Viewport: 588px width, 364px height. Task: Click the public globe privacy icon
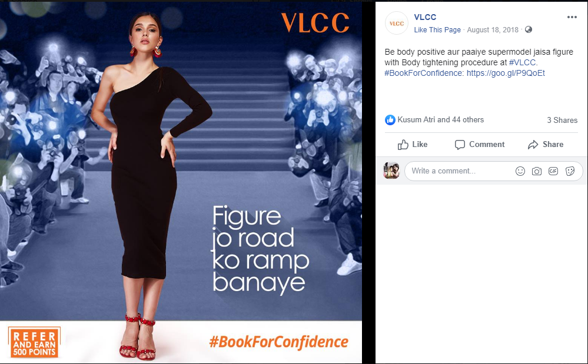pyautogui.click(x=529, y=29)
